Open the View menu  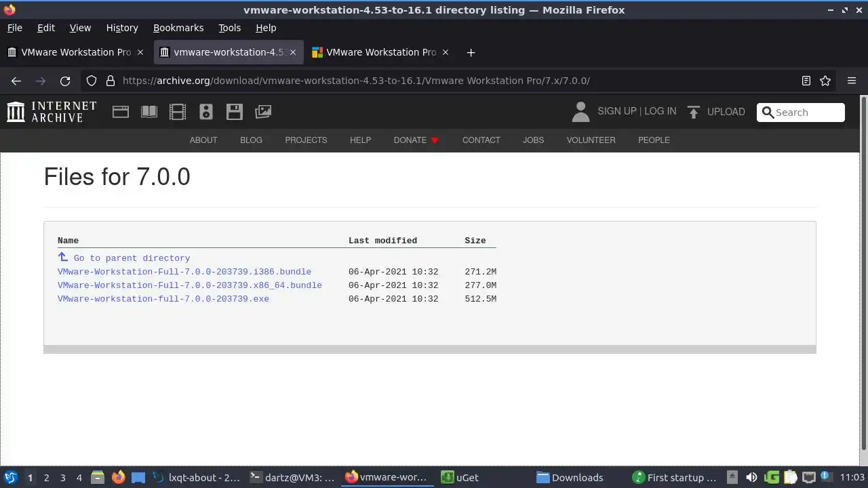point(80,28)
